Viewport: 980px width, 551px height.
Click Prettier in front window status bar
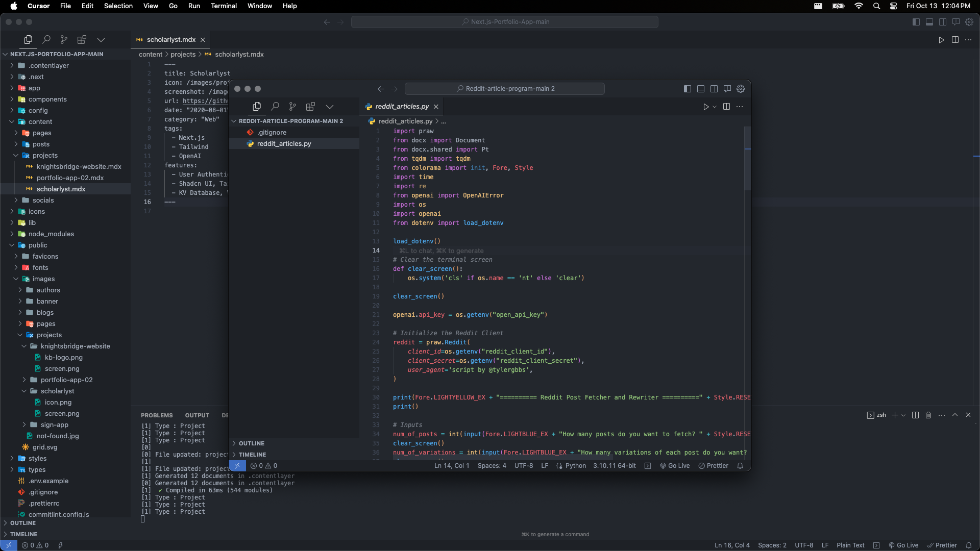[x=714, y=466]
